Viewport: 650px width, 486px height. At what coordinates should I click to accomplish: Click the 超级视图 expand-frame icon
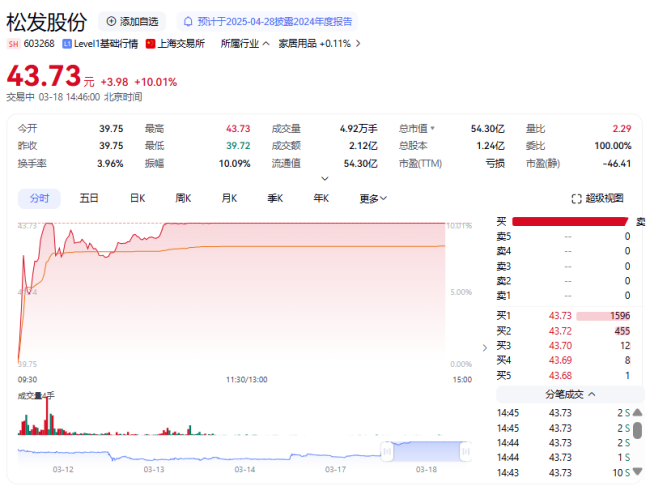576,199
